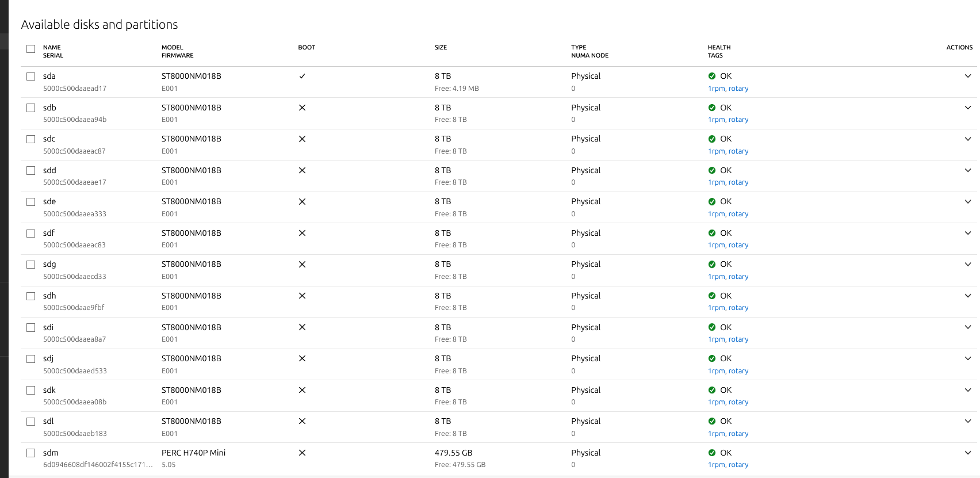
Task: Click the SIZE column header
Action: pyautogui.click(x=441, y=47)
